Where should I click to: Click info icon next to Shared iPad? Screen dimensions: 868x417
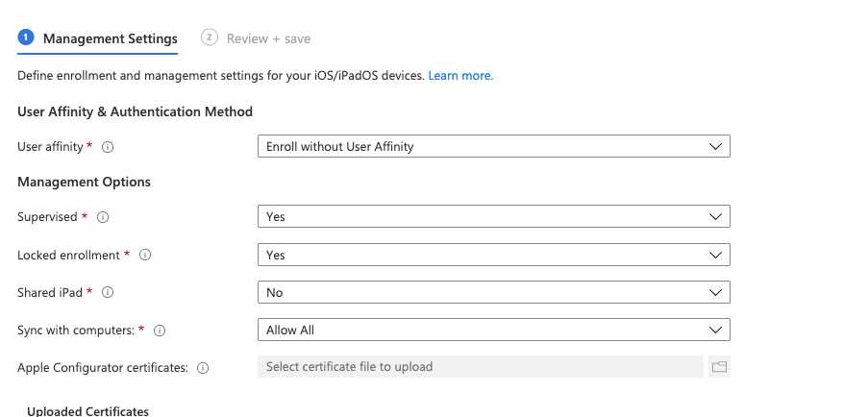109,292
